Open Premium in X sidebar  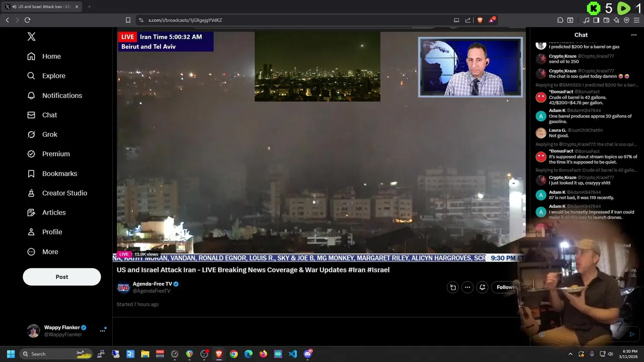[49, 154]
